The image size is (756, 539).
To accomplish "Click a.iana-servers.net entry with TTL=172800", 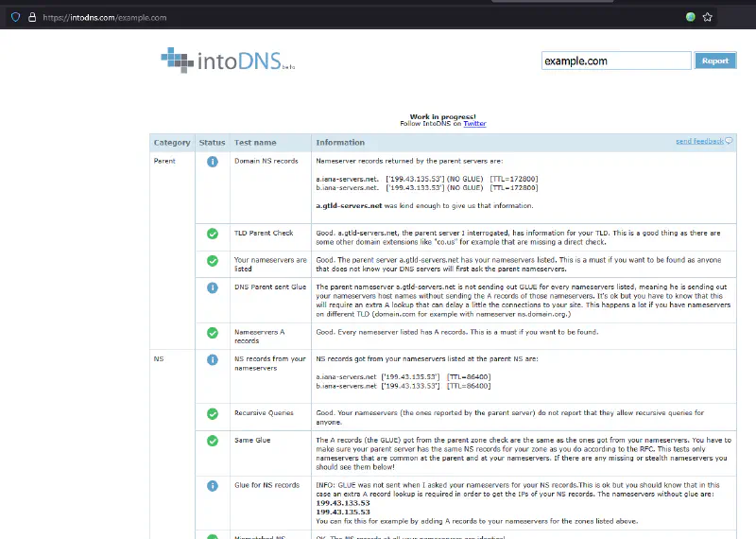I will click(x=427, y=179).
